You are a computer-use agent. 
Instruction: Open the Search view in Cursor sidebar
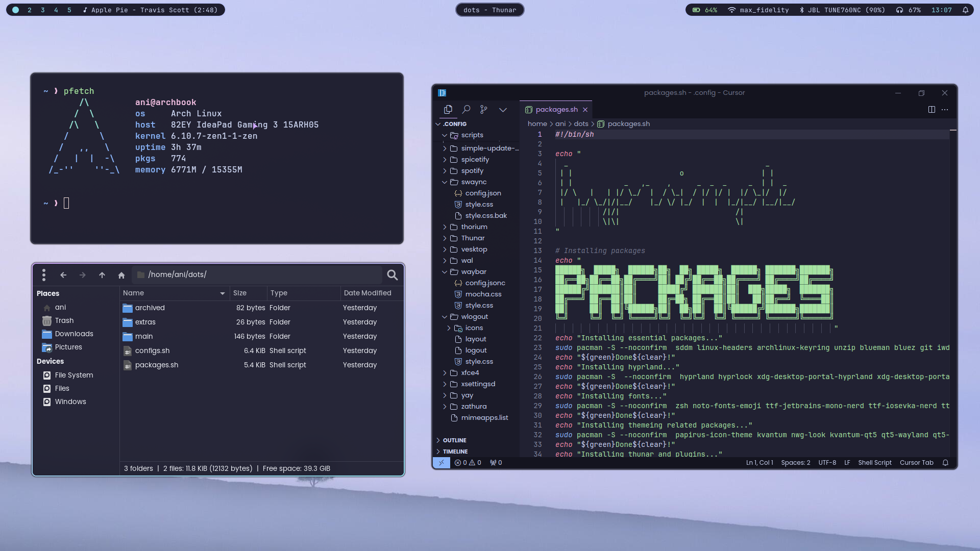[x=466, y=109]
